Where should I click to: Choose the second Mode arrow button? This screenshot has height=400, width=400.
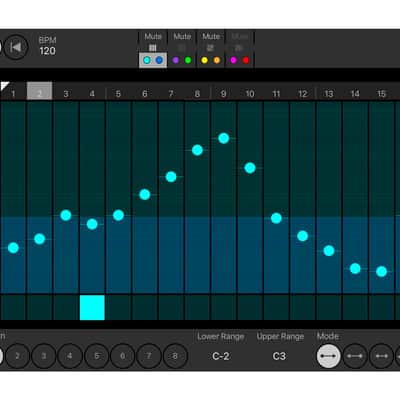355,356
